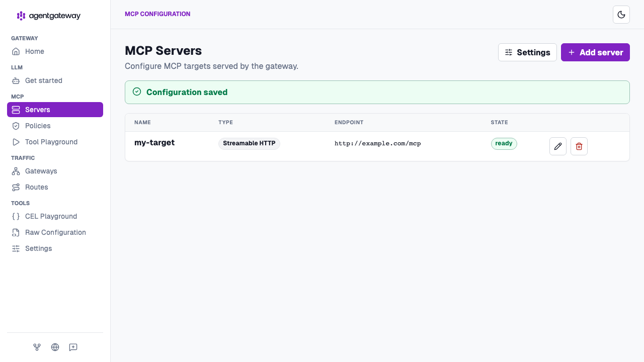
Task: Open the Tool Playground
Action: (x=55, y=142)
